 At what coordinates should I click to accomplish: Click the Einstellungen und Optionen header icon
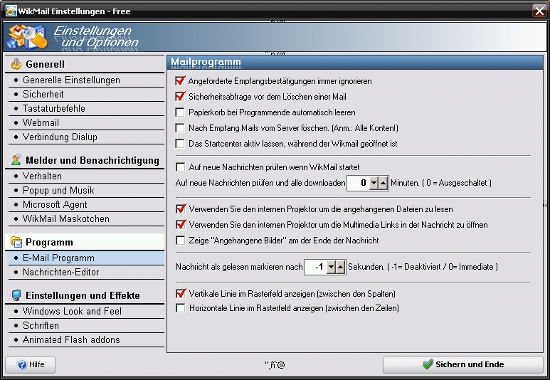(x=28, y=36)
